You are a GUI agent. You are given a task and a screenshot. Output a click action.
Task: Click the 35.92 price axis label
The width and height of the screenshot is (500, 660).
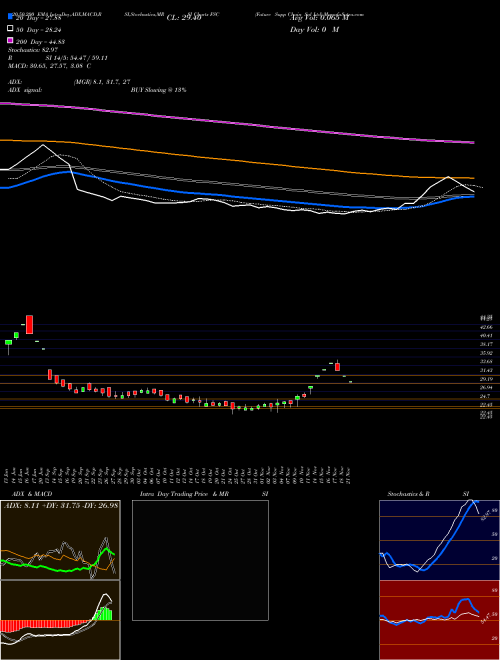(487, 353)
